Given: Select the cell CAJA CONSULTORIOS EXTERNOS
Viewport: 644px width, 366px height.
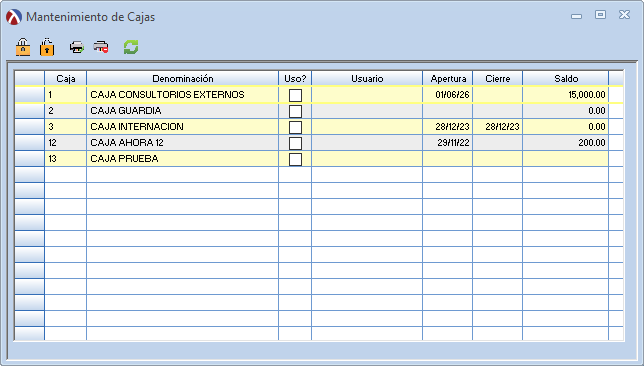Looking at the screenshot, I should coord(182,94).
